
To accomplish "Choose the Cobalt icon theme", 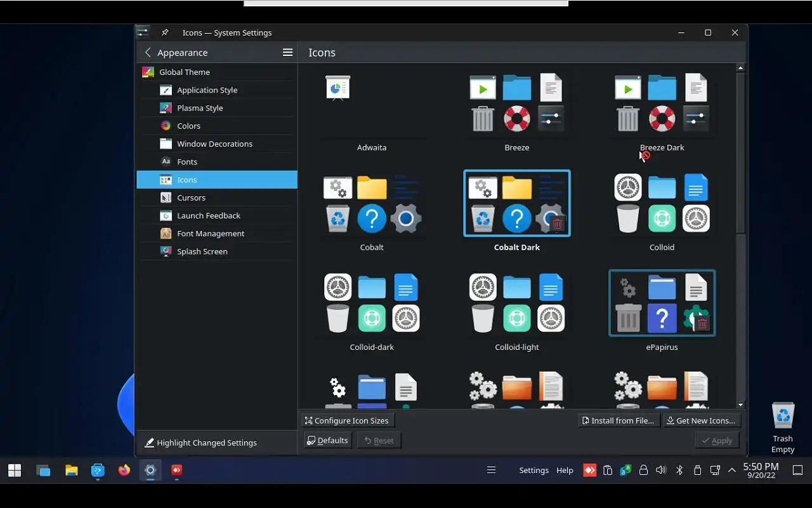I will point(372,212).
